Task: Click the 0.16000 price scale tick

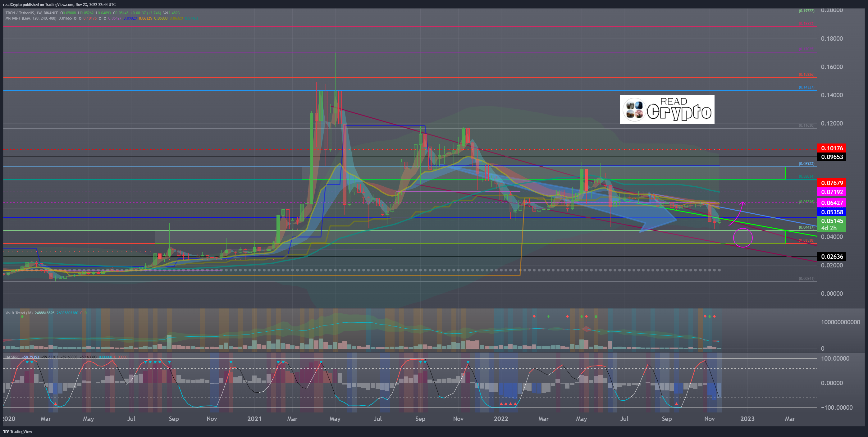Action: click(832, 67)
